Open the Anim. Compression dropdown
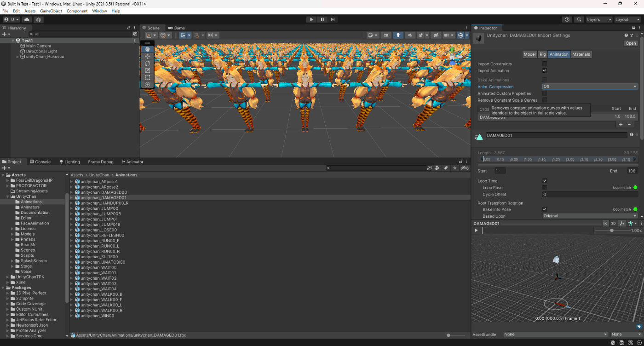Screen dimensions: 644x346 coord(590,86)
